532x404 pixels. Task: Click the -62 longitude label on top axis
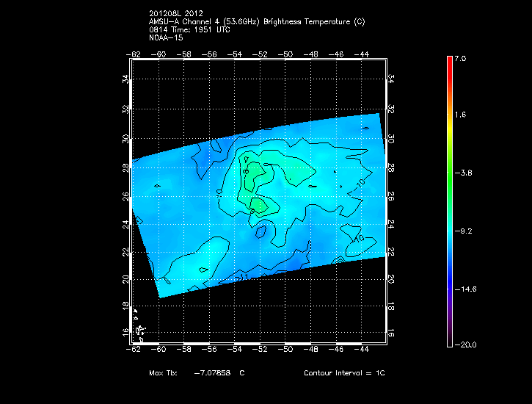[134, 54]
